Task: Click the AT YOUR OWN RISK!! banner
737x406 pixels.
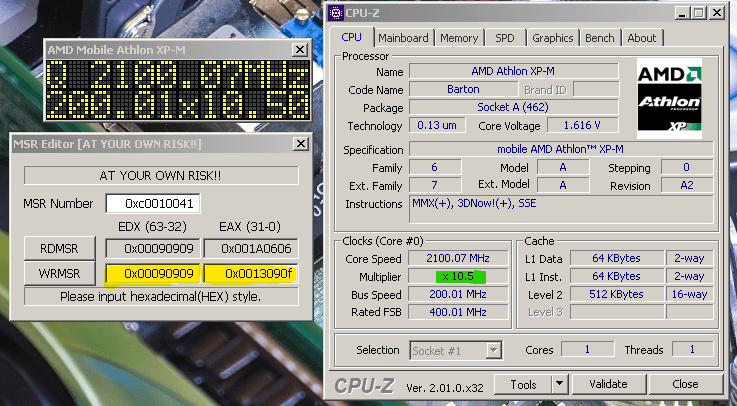Action: coord(161,176)
